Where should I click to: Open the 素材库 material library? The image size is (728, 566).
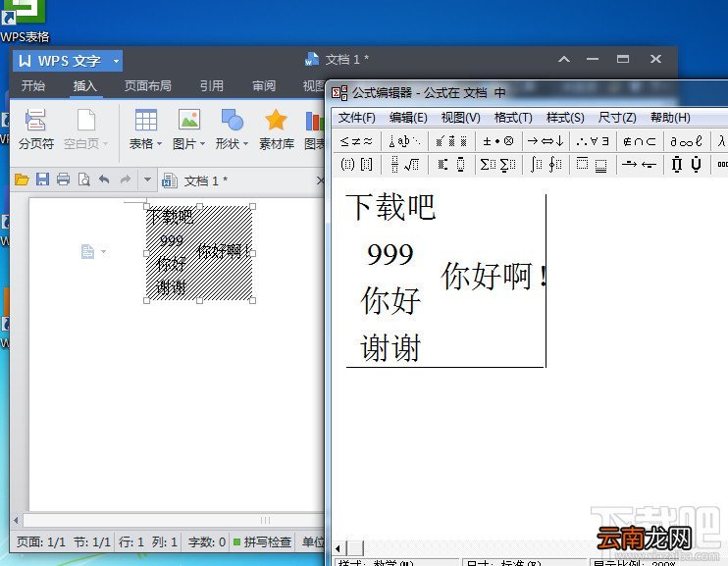click(x=277, y=129)
